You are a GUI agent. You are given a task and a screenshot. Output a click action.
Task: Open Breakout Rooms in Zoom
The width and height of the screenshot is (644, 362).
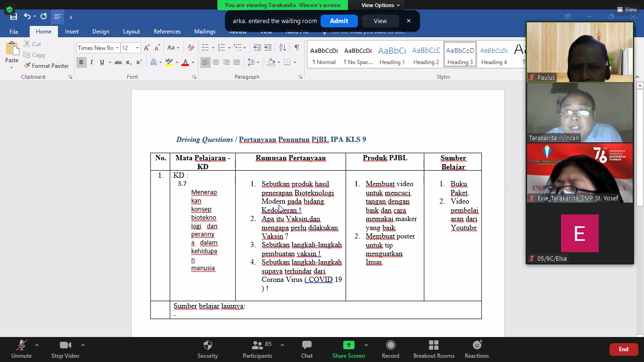pyautogui.click(x=434, y=349)
